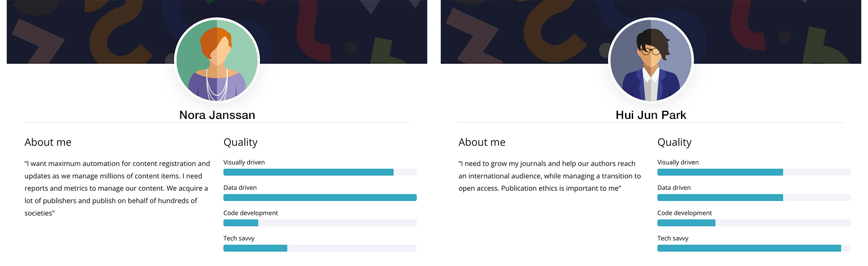Click About me heading in Hui Jun's card
The width and height of the screenshot is (868, 266).
tap(482, 142)
